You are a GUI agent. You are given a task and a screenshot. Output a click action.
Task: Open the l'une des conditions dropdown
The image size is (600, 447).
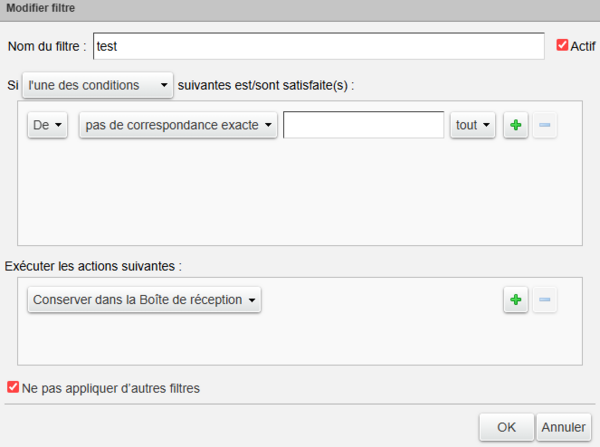pyautogui.click(x=98, y=85)
